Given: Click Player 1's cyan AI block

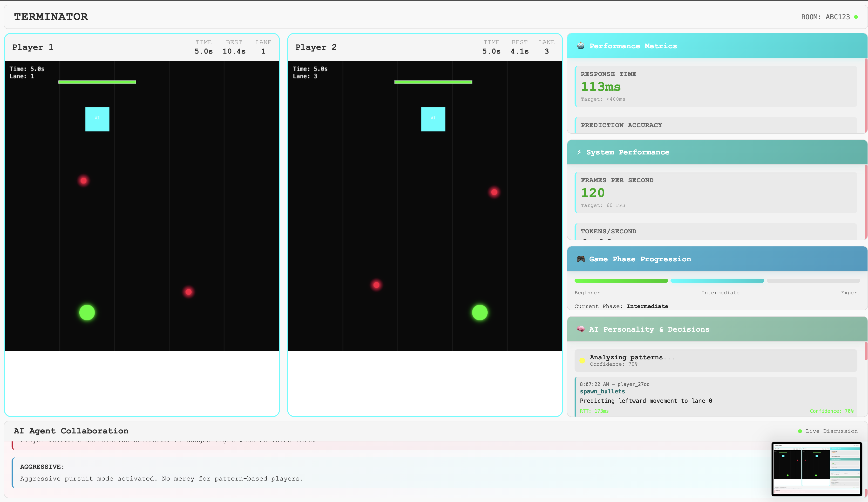Looking at the screenshot, I should point(97,119).
